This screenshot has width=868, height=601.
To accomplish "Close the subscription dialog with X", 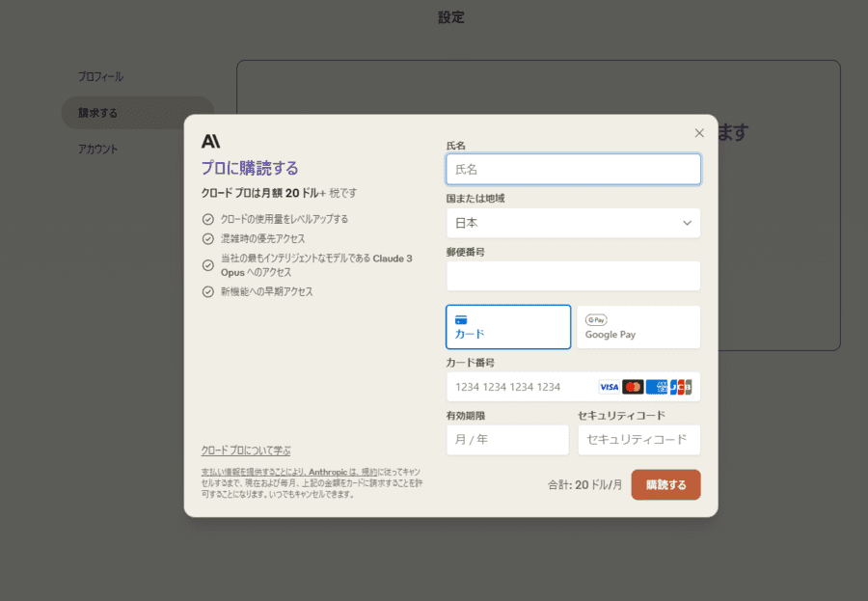I will pos(699,133).
